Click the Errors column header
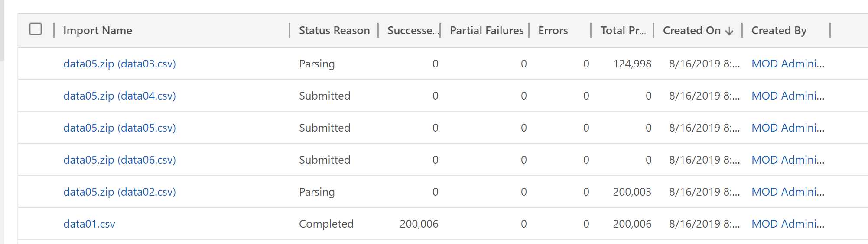Viewport: 868px width, 244px height. point(553,31)
